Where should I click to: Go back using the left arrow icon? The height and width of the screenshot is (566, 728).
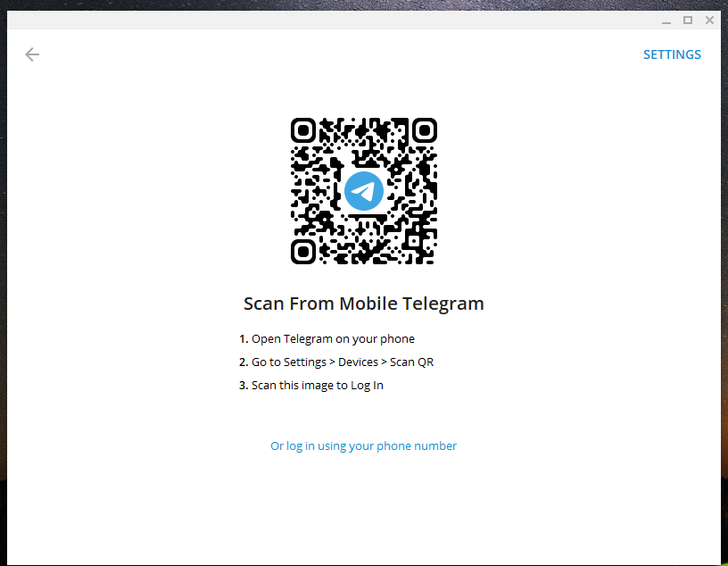32,54
